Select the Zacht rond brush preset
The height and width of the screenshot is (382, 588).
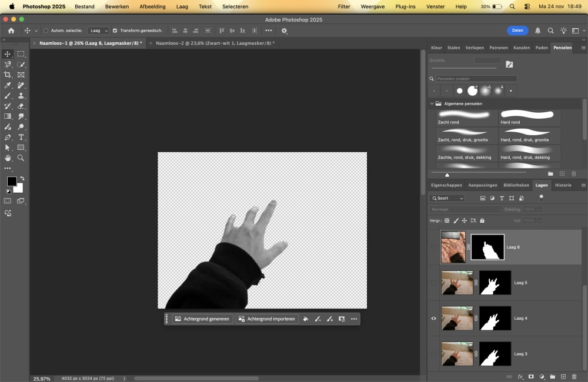click(467, 118)
